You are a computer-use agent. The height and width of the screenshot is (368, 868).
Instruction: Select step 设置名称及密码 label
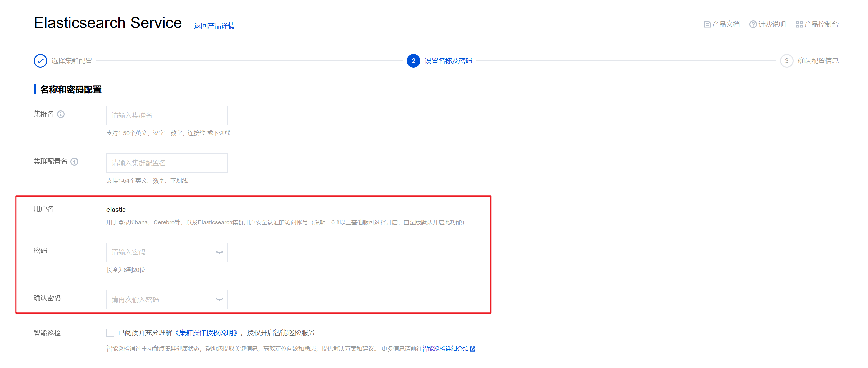(448, 61)
